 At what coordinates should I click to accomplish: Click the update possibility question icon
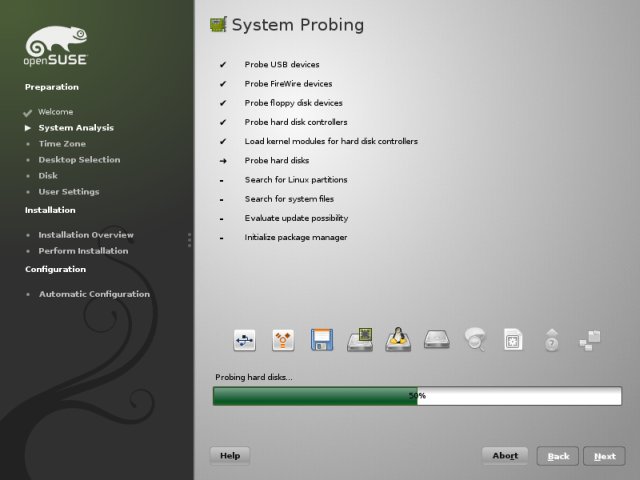pyautogui.click(x=551, y=340)
